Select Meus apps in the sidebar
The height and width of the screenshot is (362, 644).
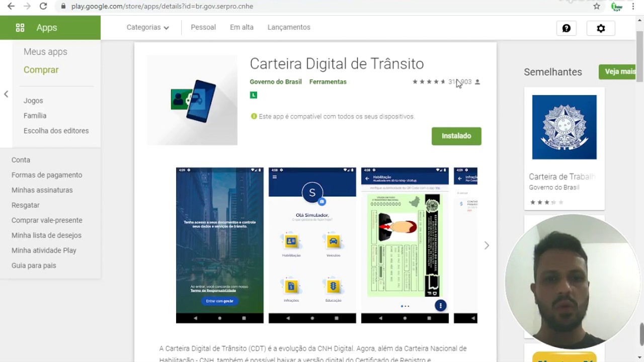click(x=45, y=52)
